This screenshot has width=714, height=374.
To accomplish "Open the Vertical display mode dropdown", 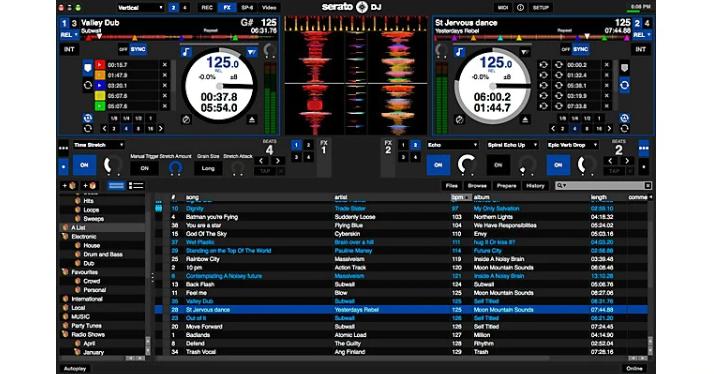I will 139,7.
